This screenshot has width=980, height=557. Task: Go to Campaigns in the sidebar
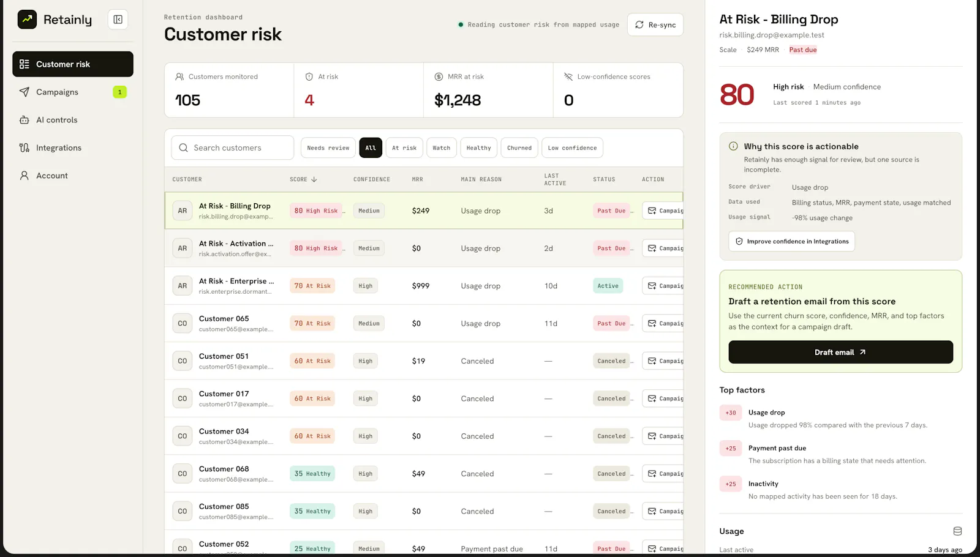tap(73, 92)
